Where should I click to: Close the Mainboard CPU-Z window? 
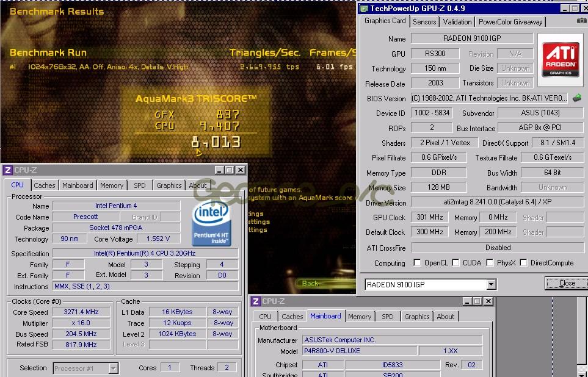click(x=488, y=301)
